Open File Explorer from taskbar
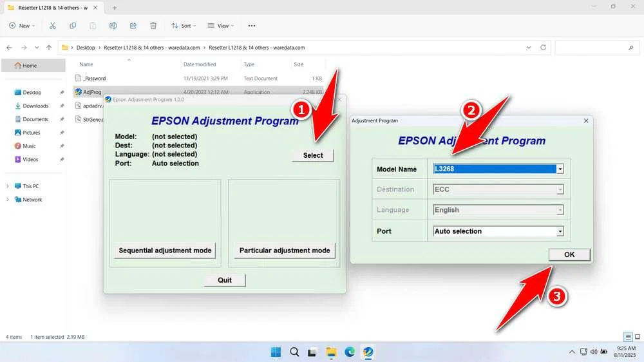 [331, 352]
